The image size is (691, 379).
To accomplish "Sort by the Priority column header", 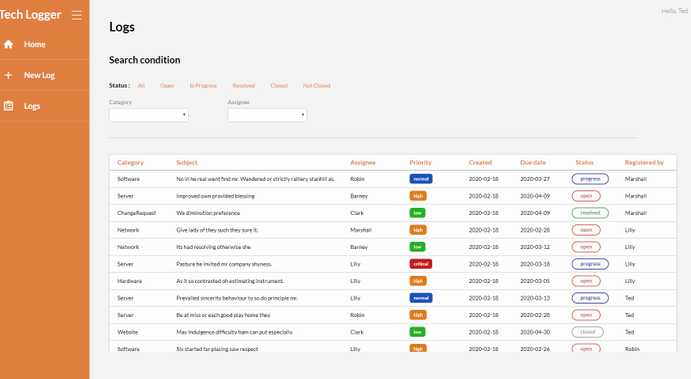I will [x=420, y=163].
